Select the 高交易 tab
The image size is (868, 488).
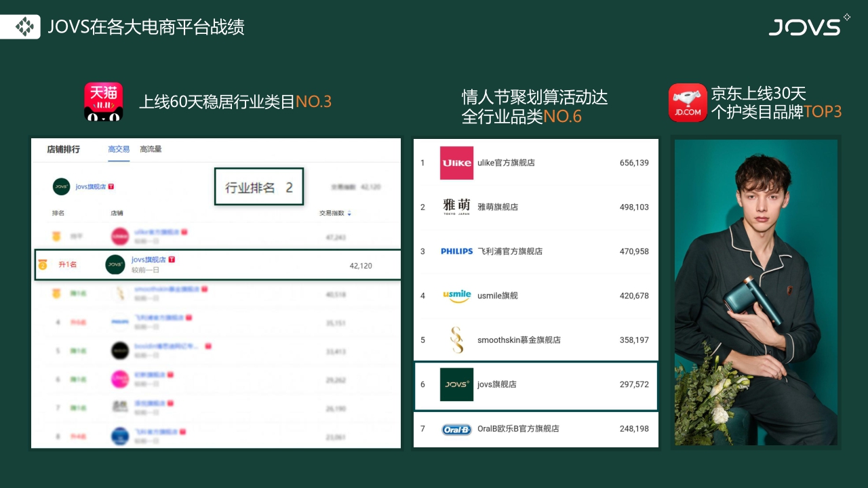point(119,150)
